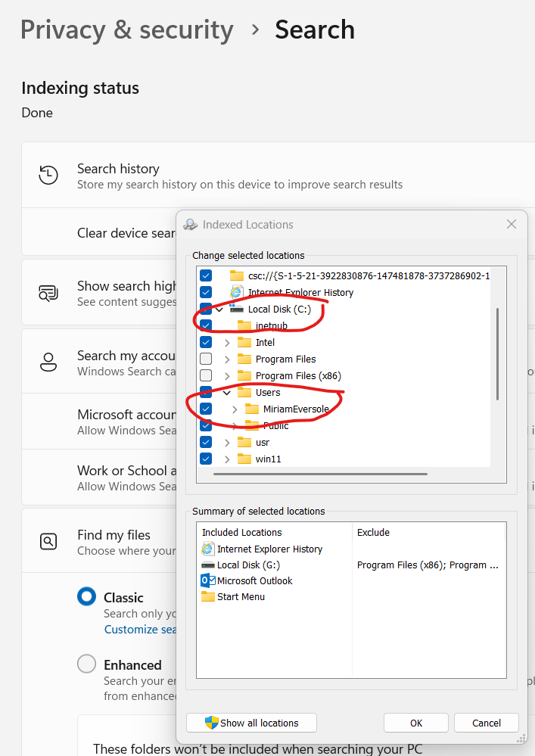Click the win11 folder icon
This screenshot has height=756, width=535.
tap(244, 459)
